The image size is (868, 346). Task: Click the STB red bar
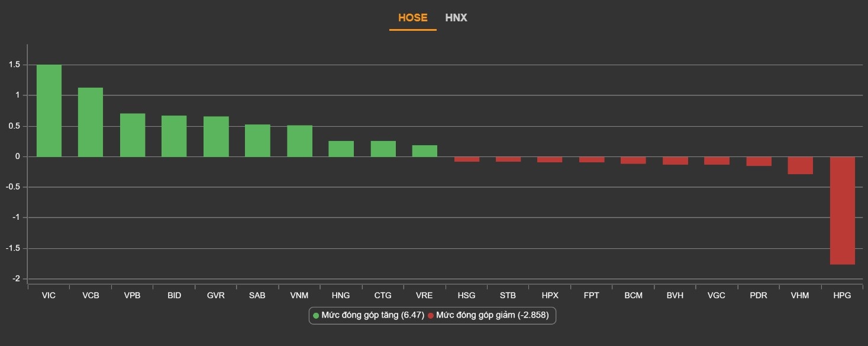508,160
